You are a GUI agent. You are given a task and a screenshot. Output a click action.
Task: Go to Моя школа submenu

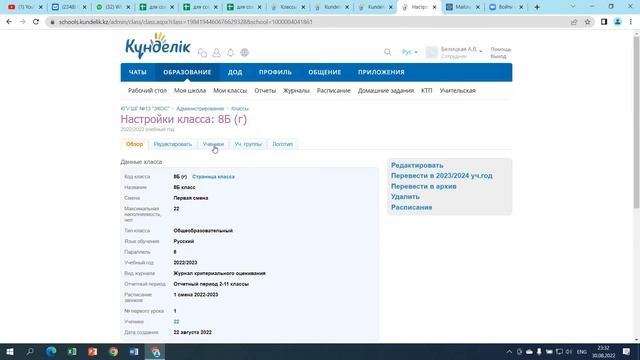coord(190,91)
